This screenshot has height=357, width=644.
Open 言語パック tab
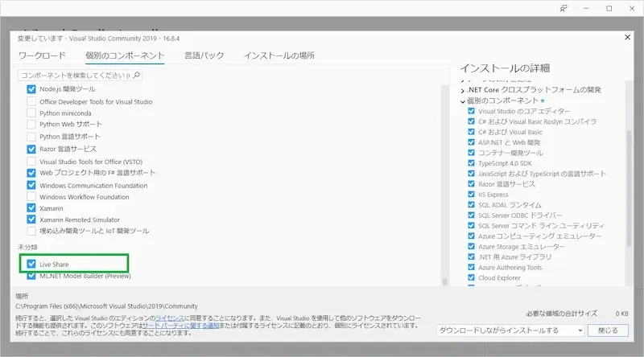[204, 55]
